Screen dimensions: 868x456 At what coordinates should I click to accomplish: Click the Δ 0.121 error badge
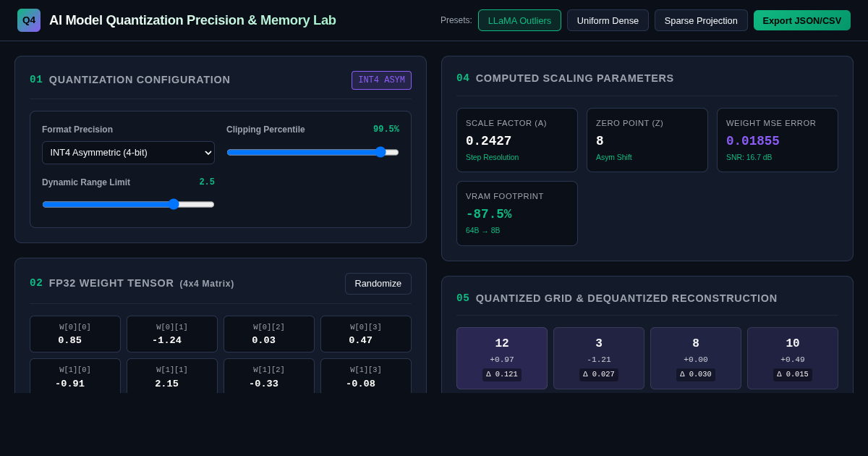(502, 375)
